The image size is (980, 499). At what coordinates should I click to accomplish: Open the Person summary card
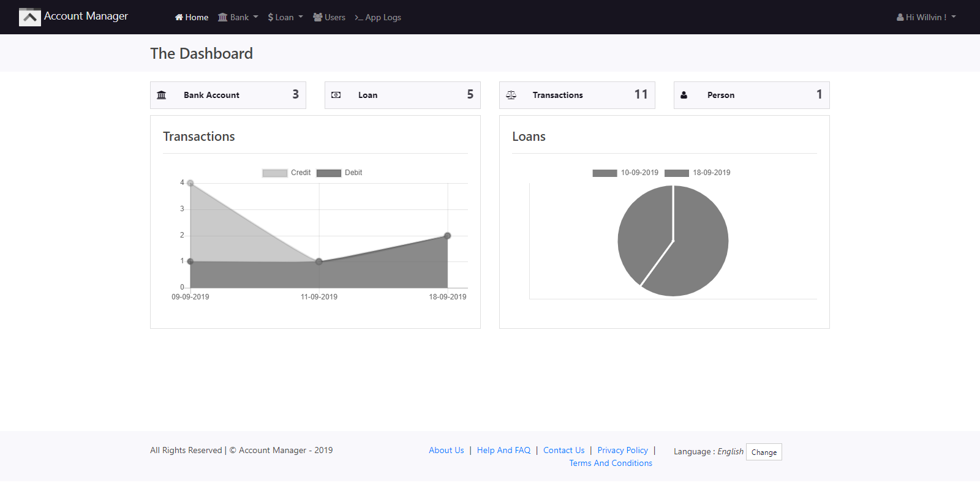click(x=752, y=95)
